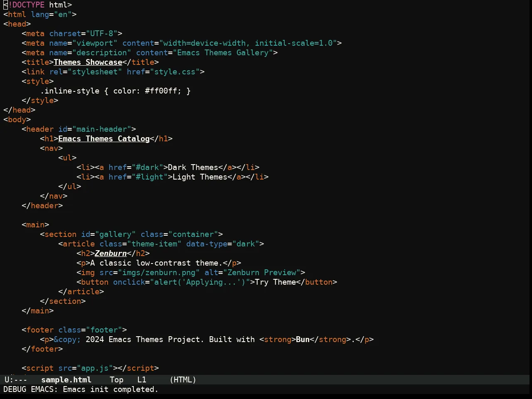The width and height of the screenshot is (532, 399).
Task: Click the opening <body> tag
Action: (17, 119)
